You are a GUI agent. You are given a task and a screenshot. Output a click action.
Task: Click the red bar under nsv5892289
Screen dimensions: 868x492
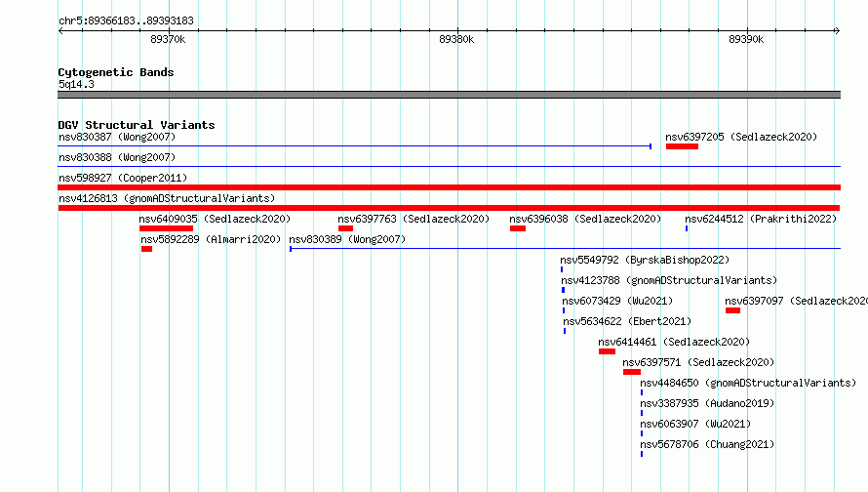pos(146,249)
